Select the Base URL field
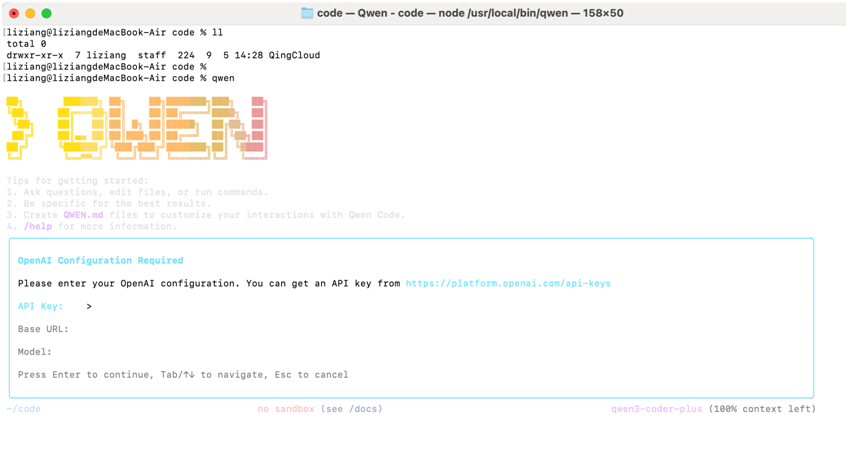This screenshot has width=848, height=450. (x=43, y=329)
